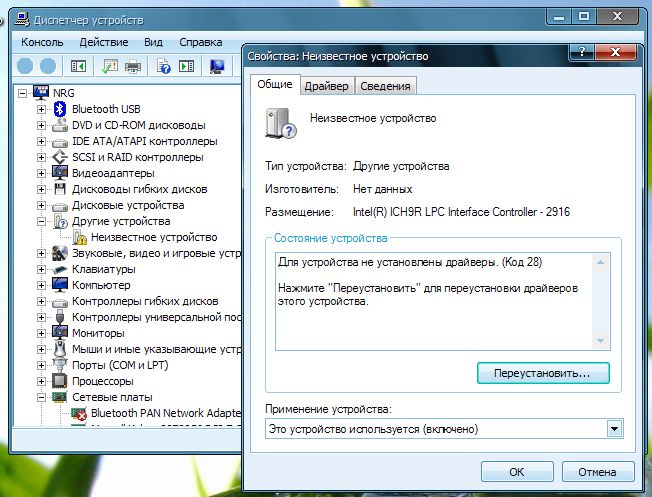Collapse the Сетевые платы category

pos(41,397)
